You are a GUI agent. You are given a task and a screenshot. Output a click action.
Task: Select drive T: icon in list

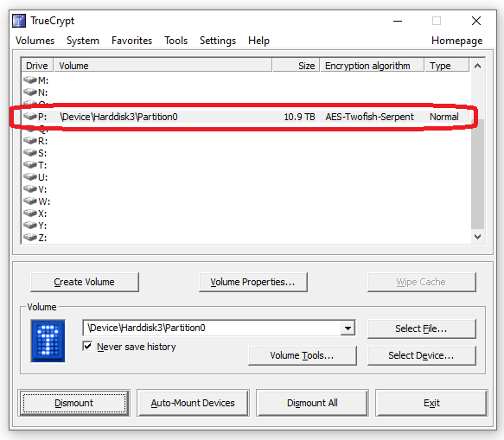(x=30, y=164)
